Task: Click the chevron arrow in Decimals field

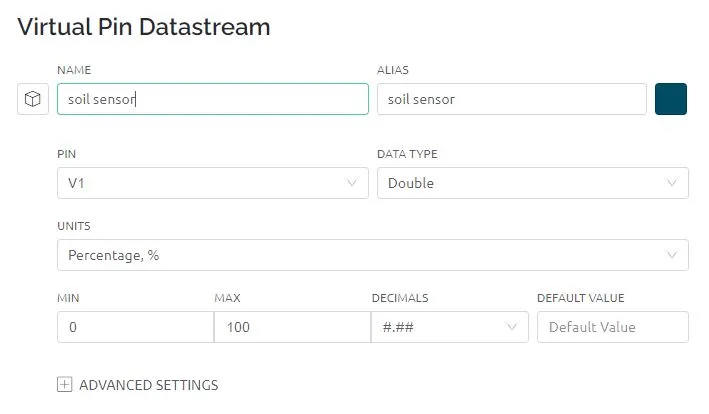Action: pyautogui.click(x=511, y=327)
